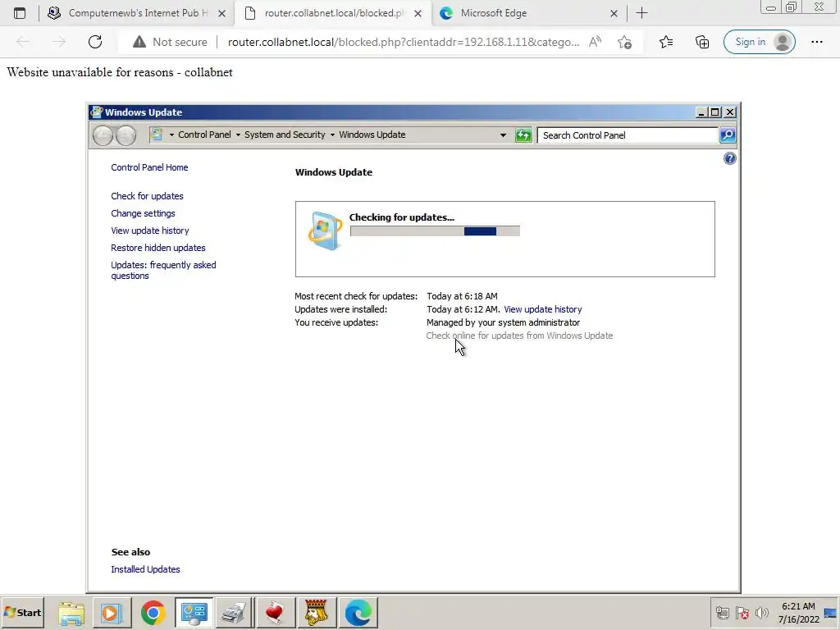Close the Computernewb's Internet Pub tab
This screenshot has height=630, width=840.
click(x=221, y=13)
